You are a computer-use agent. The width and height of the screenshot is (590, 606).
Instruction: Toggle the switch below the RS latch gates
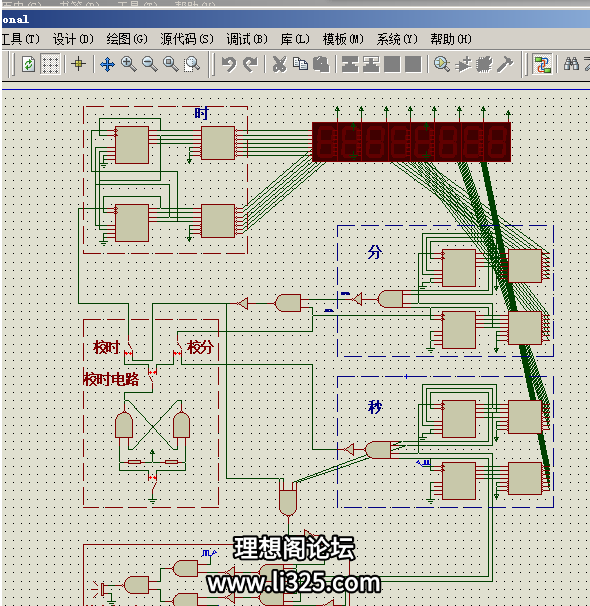pos(153,481)
